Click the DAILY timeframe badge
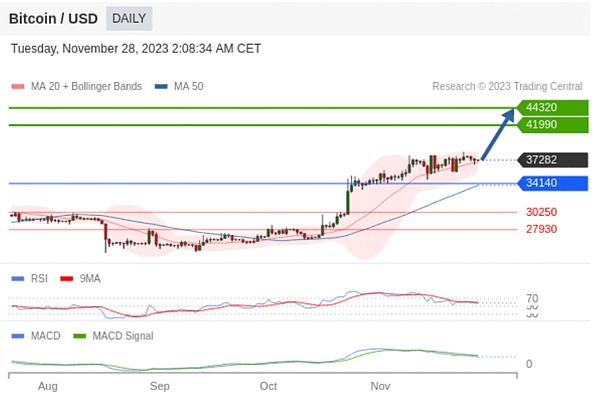The height and width of the screenshot is (402, 600). [128, 18]
